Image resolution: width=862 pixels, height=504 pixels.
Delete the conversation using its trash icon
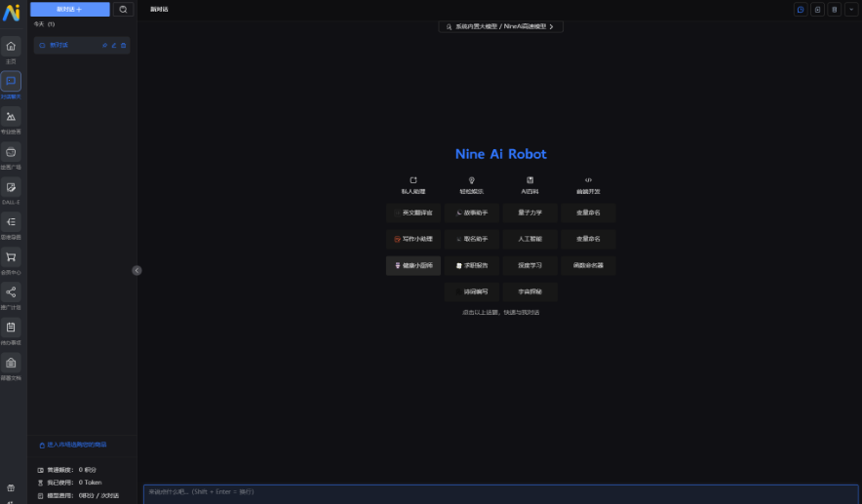click(123, 45)
